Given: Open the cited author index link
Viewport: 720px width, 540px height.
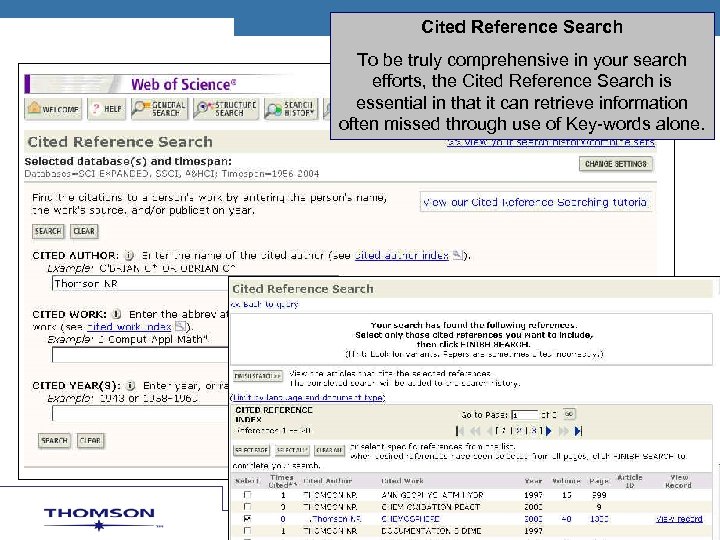Looking at the screenshot, I should point(402,255).
